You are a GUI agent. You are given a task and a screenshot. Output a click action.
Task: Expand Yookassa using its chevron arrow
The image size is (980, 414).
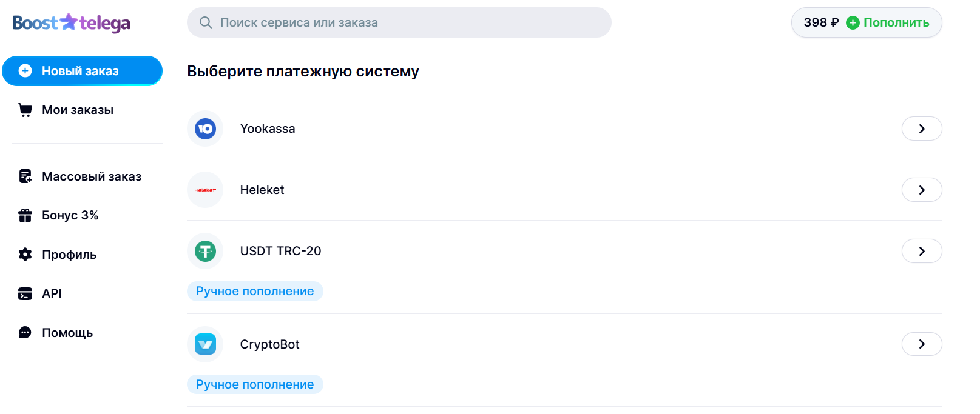tap(922, 129)
